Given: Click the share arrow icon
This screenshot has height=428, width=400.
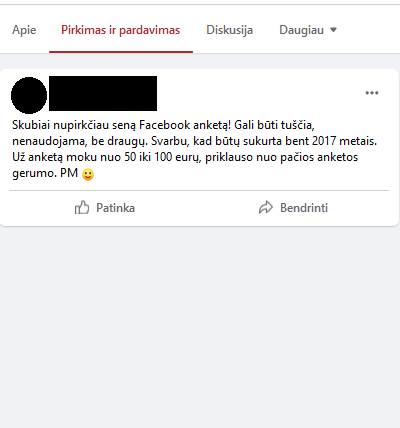Looking at the screenshot, I should [x=266, y=207].
